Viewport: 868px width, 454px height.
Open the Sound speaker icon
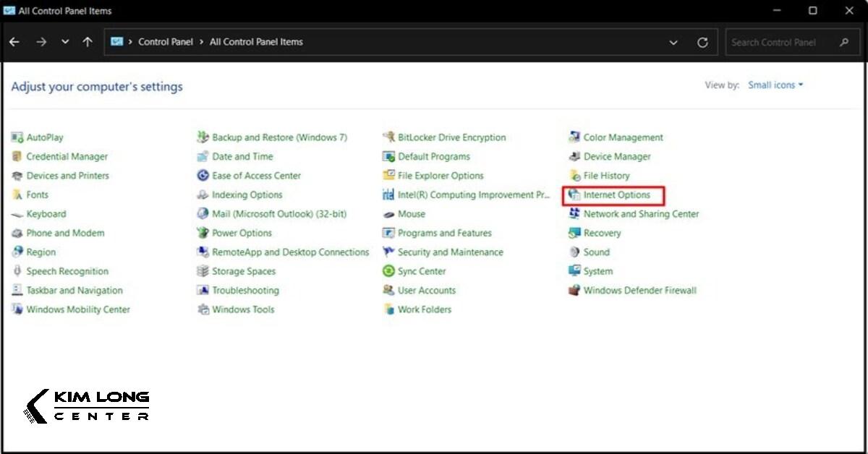click(574, 252)
